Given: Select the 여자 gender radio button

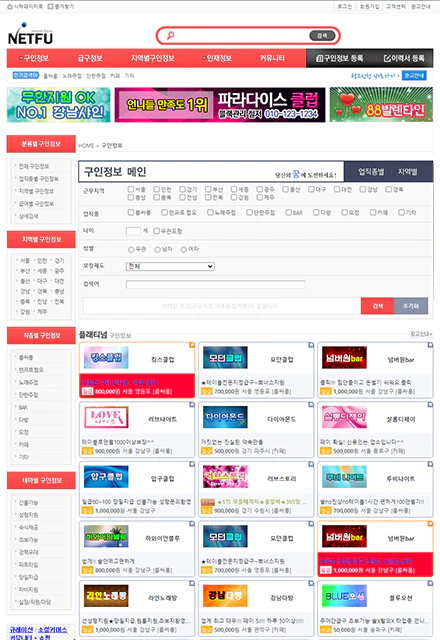Looking at the screenshot, I should (x=184, y=249).
